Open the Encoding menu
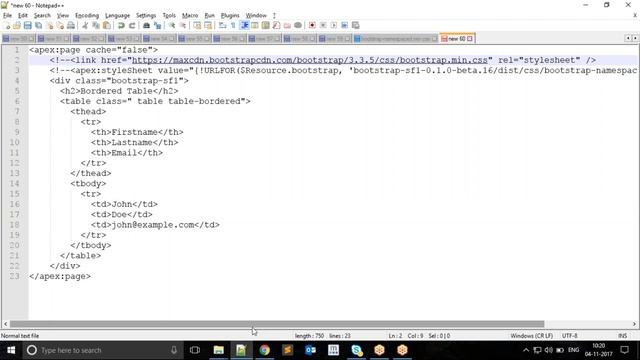 pos(87,16)
